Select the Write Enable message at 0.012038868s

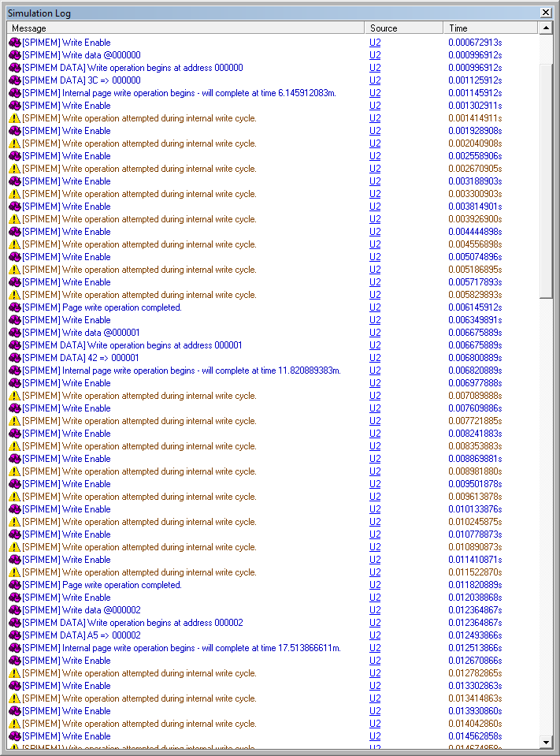[x=66, y=598]
